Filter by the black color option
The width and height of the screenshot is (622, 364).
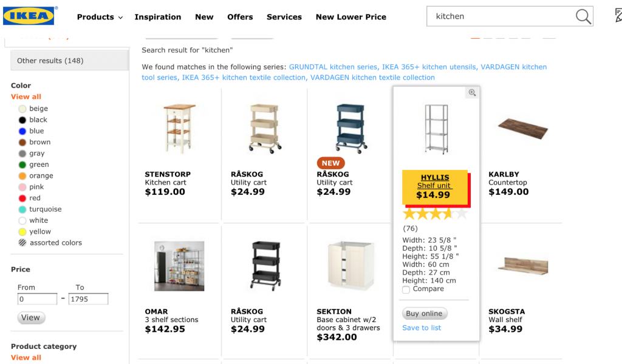(x=38, y=120)
